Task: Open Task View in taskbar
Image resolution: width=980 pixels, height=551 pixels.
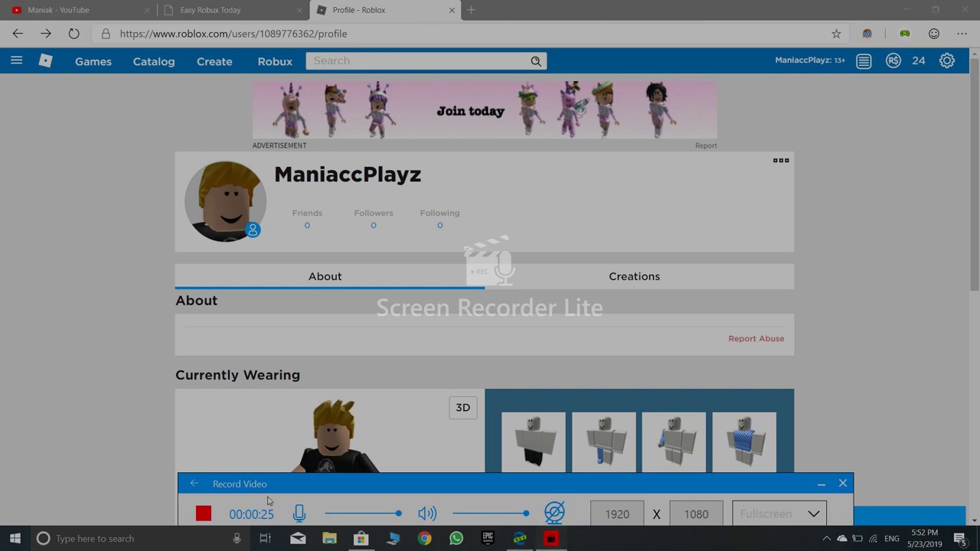Action: tap(265, 538)
